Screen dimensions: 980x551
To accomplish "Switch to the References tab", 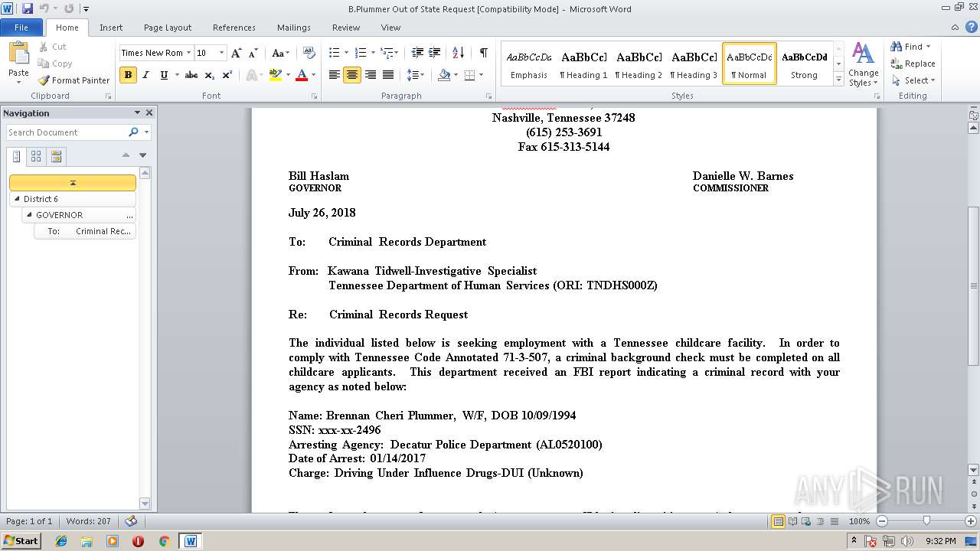I will pyautogui.click(x=234, y=28).
